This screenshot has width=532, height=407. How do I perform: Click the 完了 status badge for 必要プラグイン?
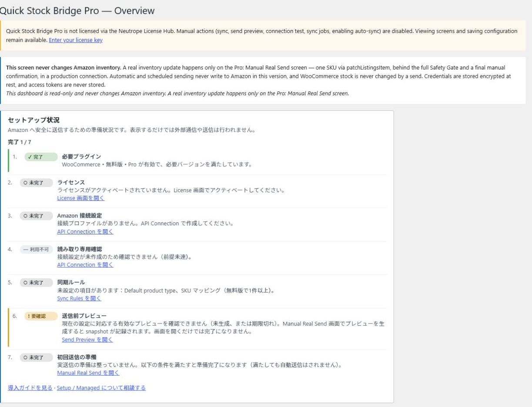point(41,157)
